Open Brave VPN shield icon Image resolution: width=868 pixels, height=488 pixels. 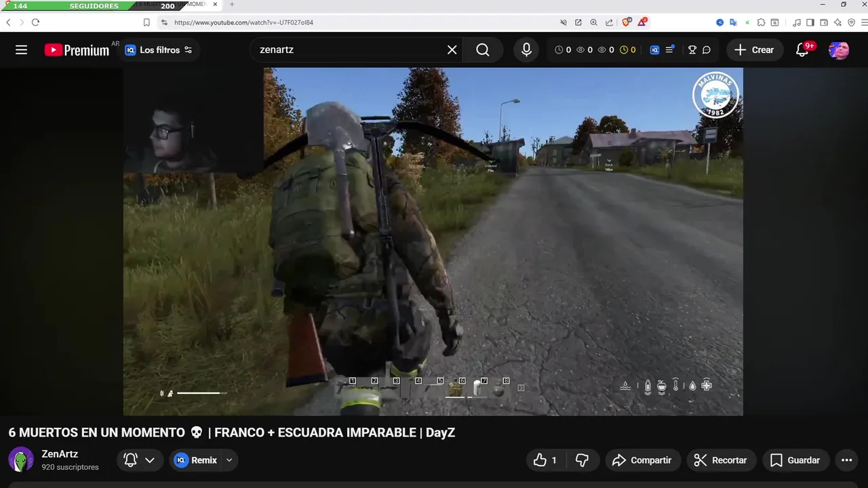point(851,22)
